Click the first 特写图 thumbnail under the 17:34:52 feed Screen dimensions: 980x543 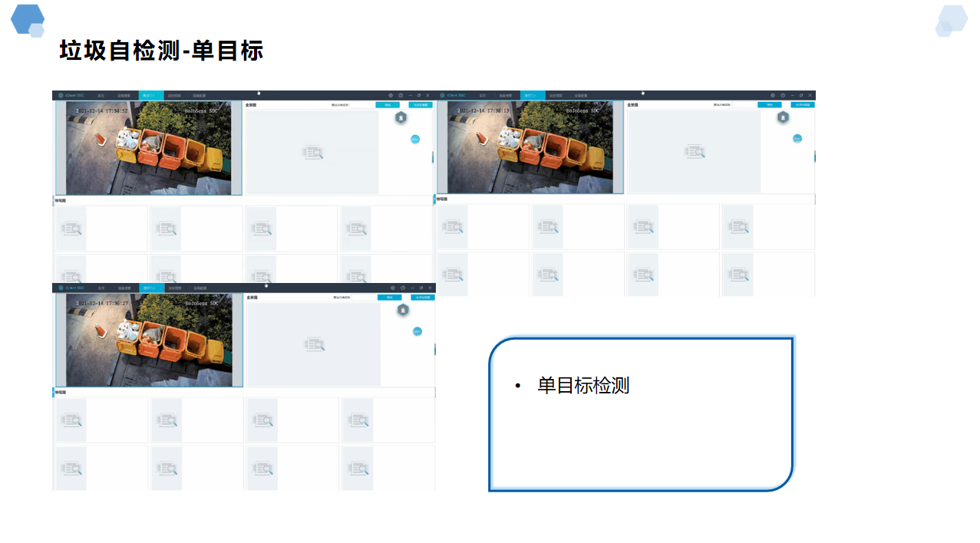tap(71, 228)
